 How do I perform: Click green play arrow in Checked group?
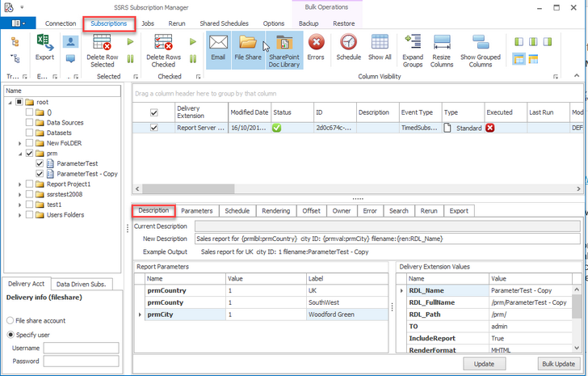click(193, 42)
